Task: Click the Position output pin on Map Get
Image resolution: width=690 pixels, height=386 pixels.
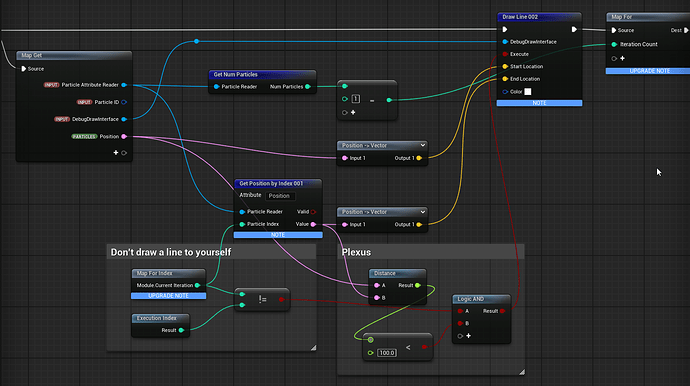Action: [124, 136]
